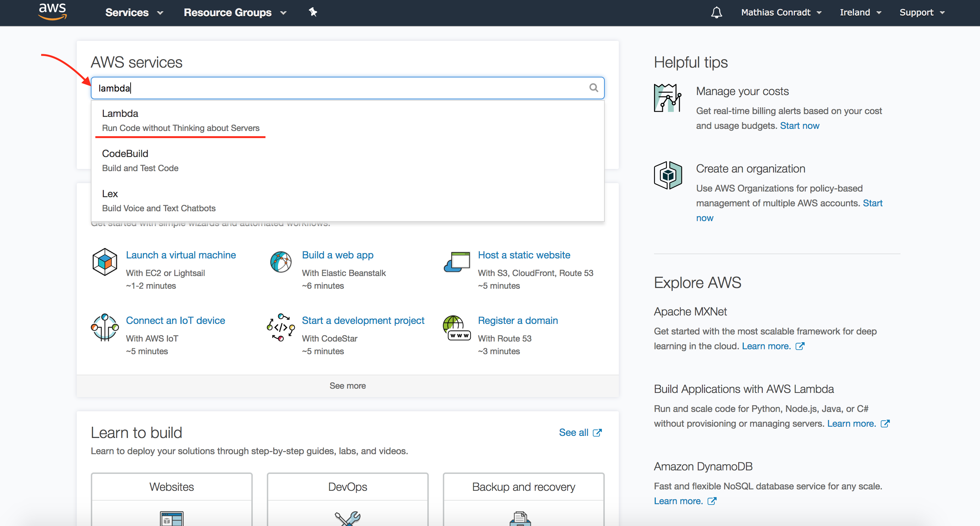Image resolution: width=980 pixels, height=526 pixels.
Task: Click Start now under Manage your costs
Action: click(799, 126)
